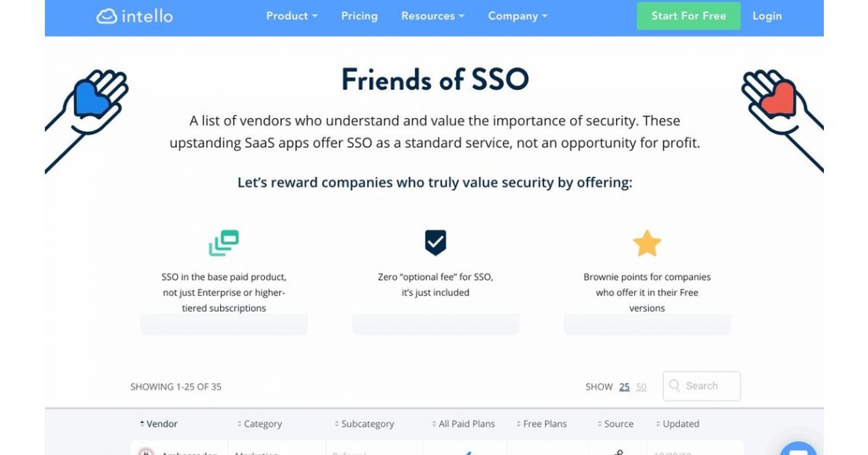Go to the Pricing page
Image resolution: width=868 pixels, height=455 pixels.
pos(359,16)
